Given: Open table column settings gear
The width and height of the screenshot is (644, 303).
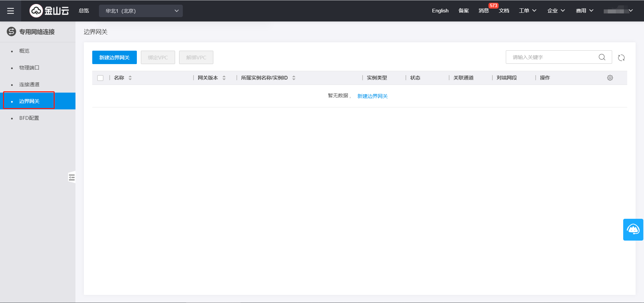Looking at the screenshot, I should point(610,78).
